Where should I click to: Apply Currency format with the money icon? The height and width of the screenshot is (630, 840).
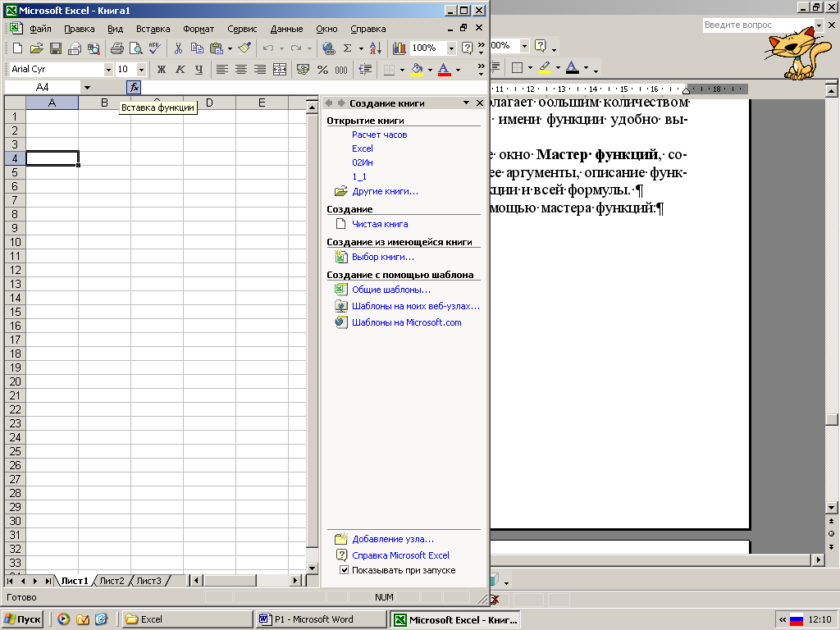click(x=304, y=69)
